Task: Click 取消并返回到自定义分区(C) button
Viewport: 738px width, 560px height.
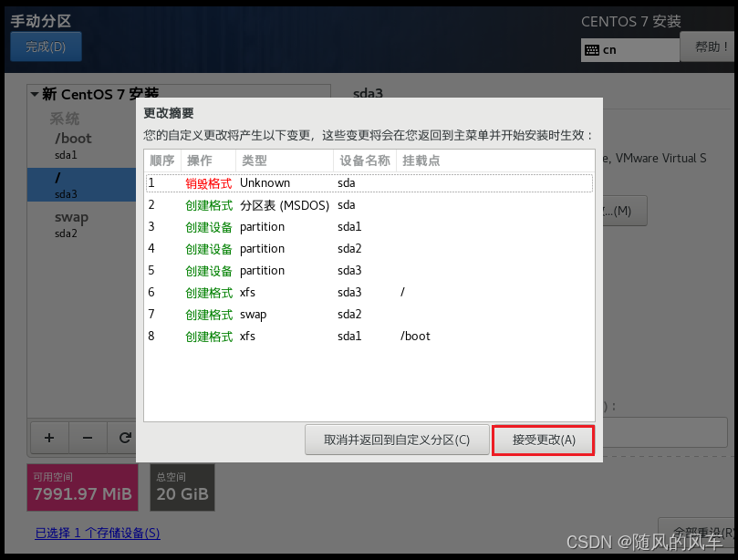Action: click(x=397, y=440)
